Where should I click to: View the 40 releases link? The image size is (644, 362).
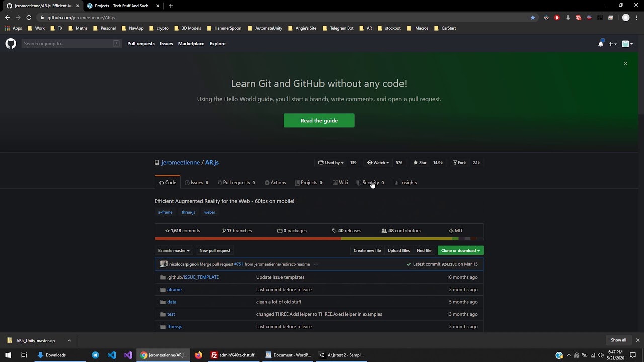pos(347,231)
